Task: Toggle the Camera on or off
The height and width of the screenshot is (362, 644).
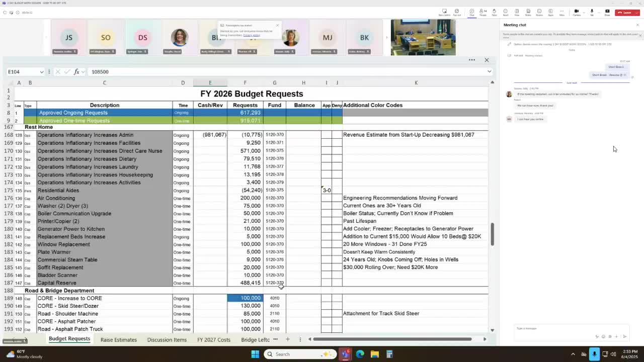Action: coord(577,12)
